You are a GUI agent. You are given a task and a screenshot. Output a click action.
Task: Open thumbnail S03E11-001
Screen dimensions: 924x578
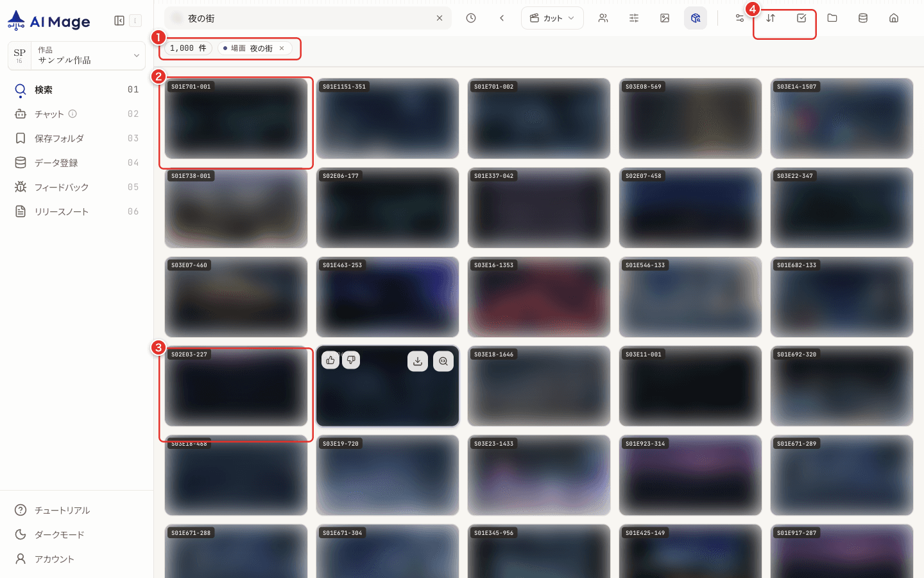click(x=690, y=386)
